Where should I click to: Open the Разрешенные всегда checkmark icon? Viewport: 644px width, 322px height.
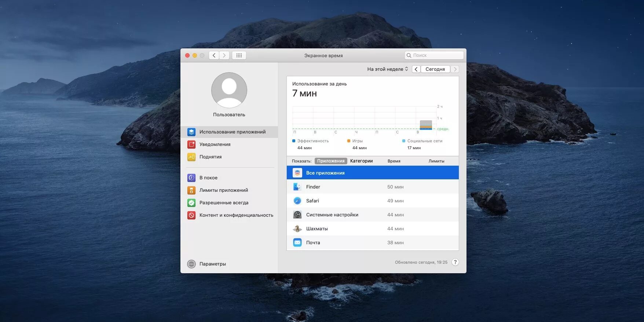click(191, 203)
